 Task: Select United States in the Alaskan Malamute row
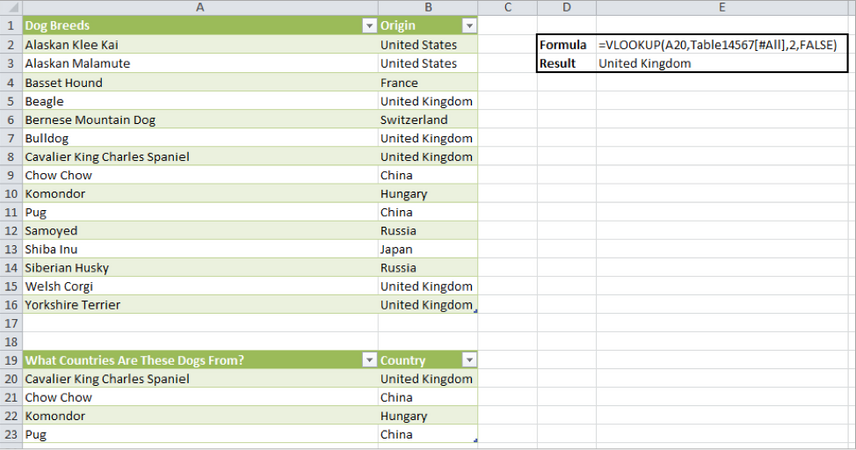pos(428,63)
